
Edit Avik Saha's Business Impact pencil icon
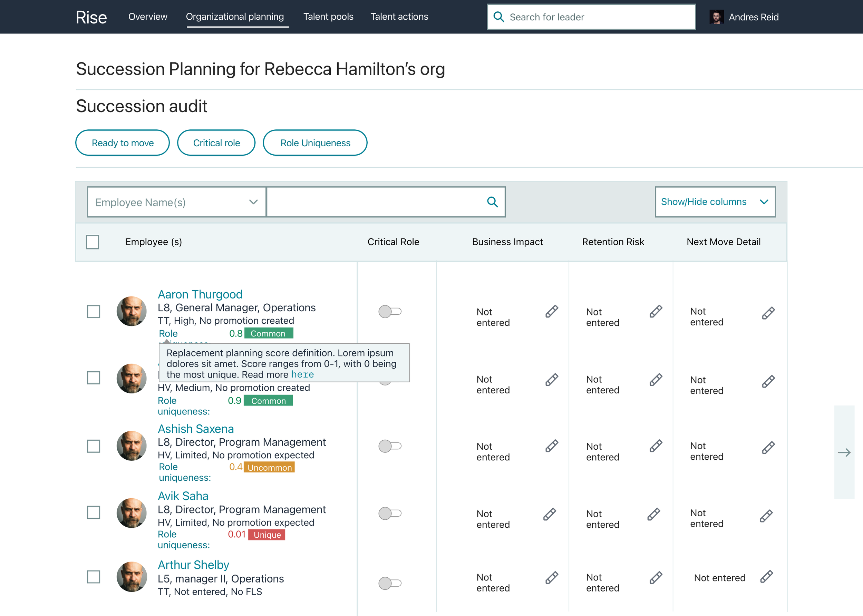549,514
